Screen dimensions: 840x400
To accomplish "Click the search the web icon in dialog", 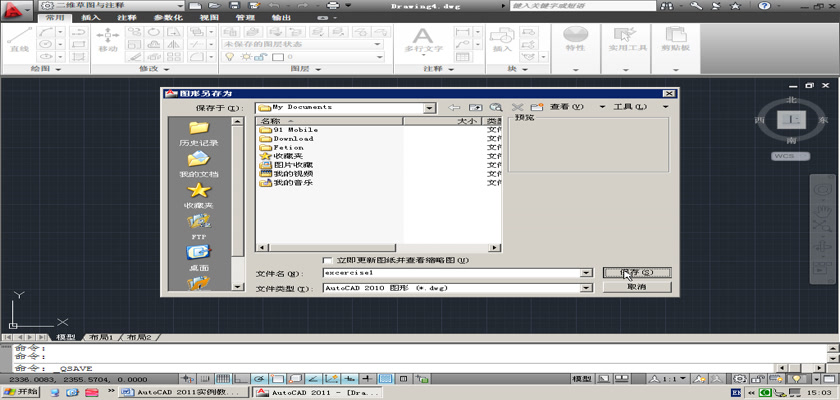I will [496, 107].
